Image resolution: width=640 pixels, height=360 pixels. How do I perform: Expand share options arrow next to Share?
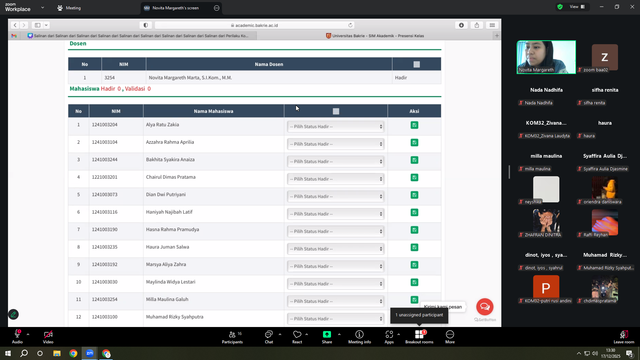coord(339,334)
